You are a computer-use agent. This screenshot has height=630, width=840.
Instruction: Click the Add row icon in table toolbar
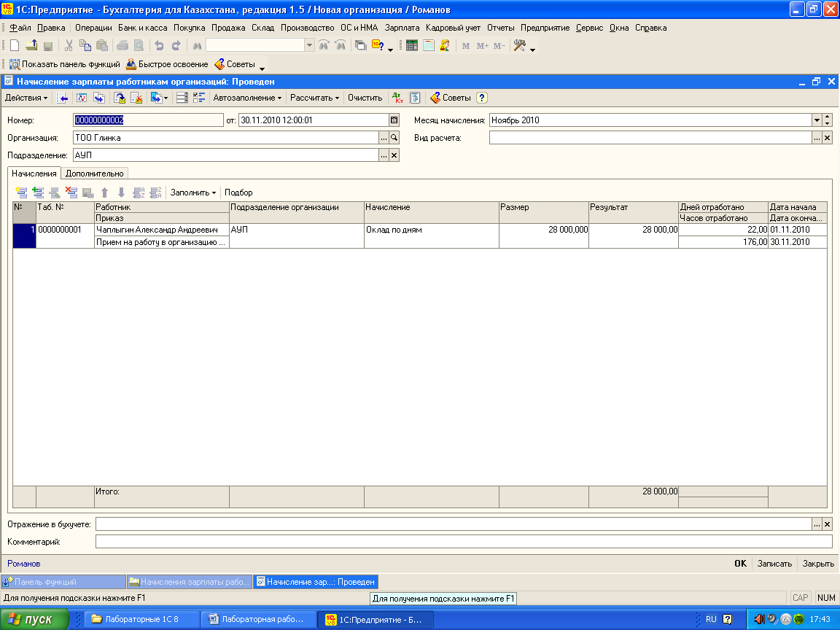21,192
